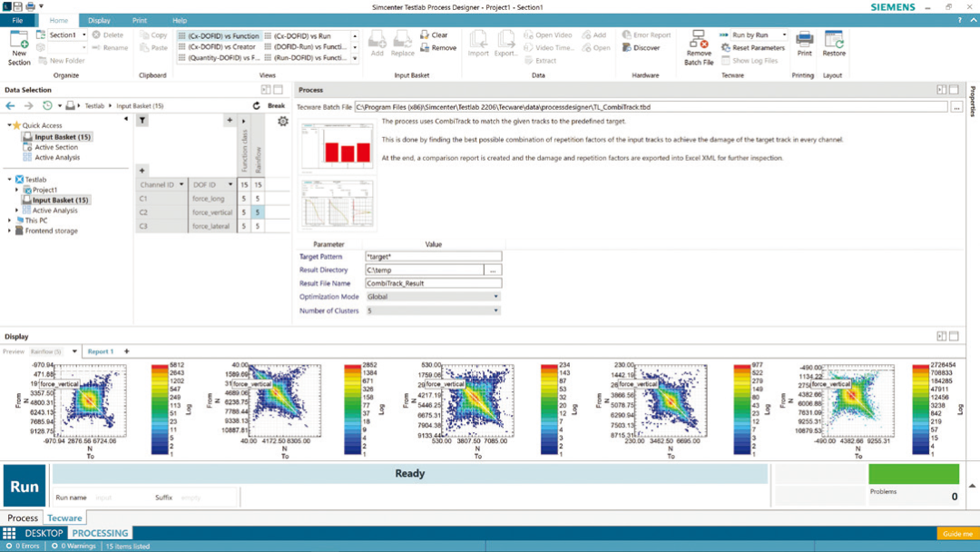Viewport: 980px width, 552px height.
Task: Open the Help ribbon tab
Action: pos(180,21)
